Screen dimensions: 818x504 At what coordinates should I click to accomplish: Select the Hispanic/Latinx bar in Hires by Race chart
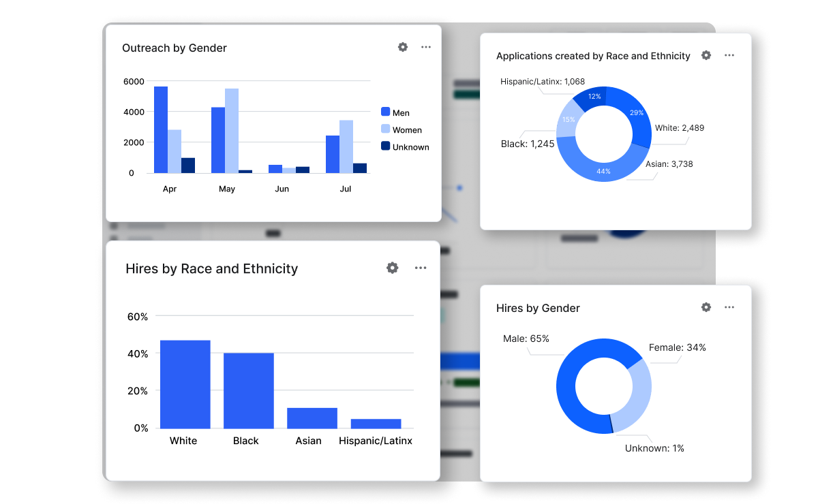click(x=376, y=424)
